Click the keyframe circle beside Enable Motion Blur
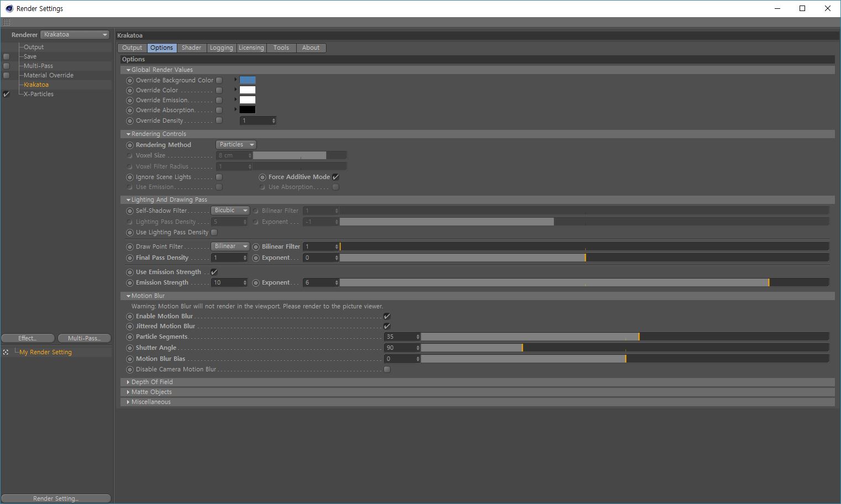This screenshot has width=841, height=504. coord(130,317)
